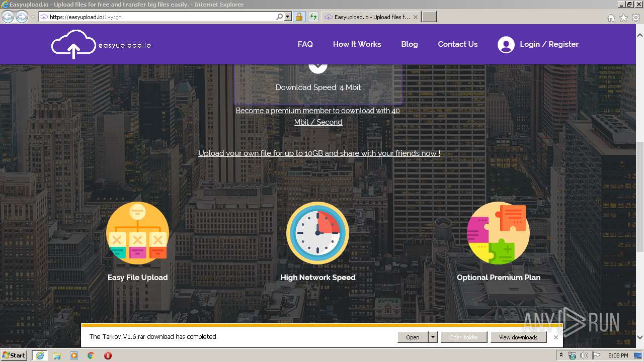The width and height of the screenshot is (644, 362).
Task: Click the refresh page icon
Action: pyautogui.click(x=313, y=17)
